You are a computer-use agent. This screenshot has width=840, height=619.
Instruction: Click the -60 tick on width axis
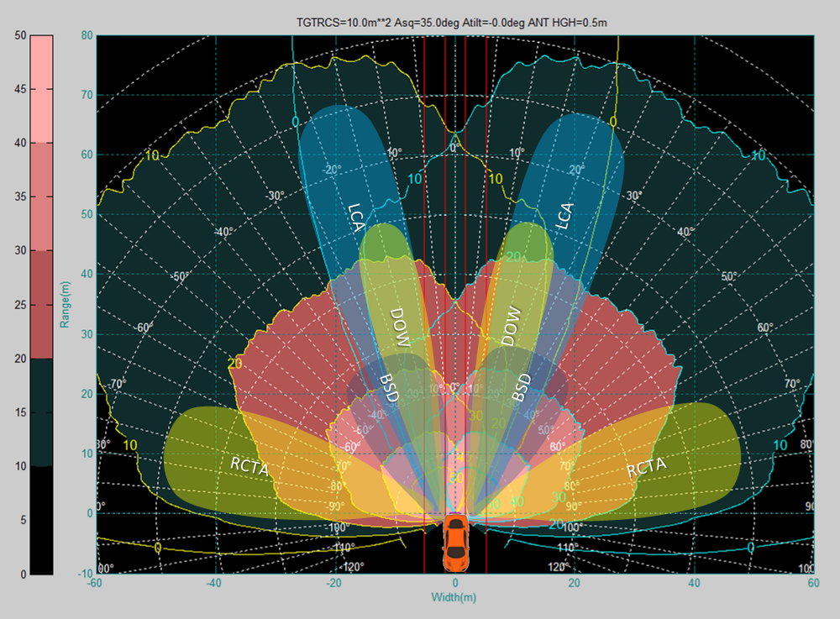pyautogui.click(x=96, y=584)
